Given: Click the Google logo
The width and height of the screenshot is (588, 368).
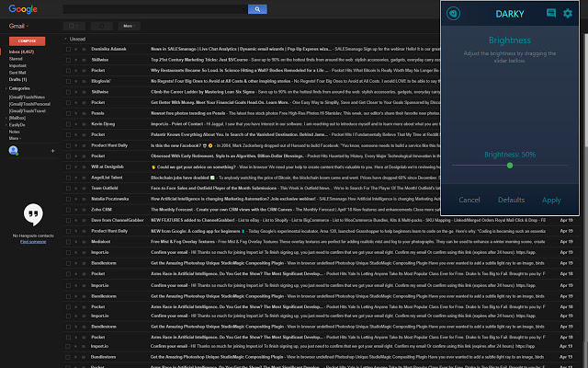Looking at the screenshot, I should click(x=23, y=9).
